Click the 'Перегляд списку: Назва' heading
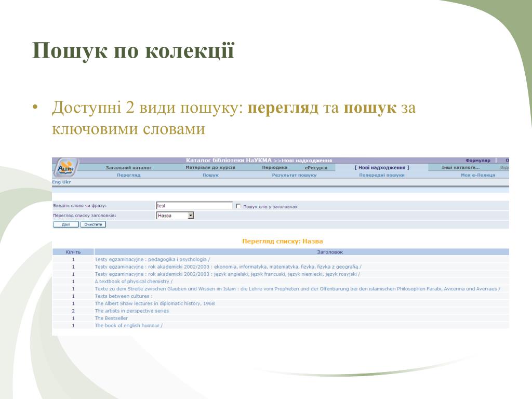 click(x=282, y=241)
